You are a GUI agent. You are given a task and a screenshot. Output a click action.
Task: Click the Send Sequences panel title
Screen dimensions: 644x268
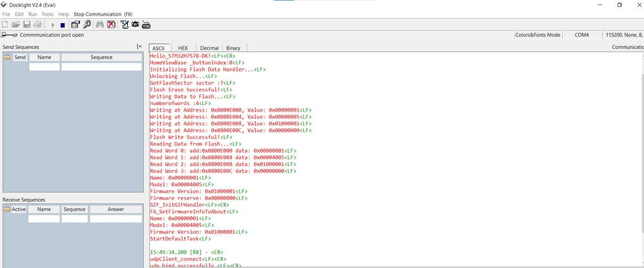(21, 47)
